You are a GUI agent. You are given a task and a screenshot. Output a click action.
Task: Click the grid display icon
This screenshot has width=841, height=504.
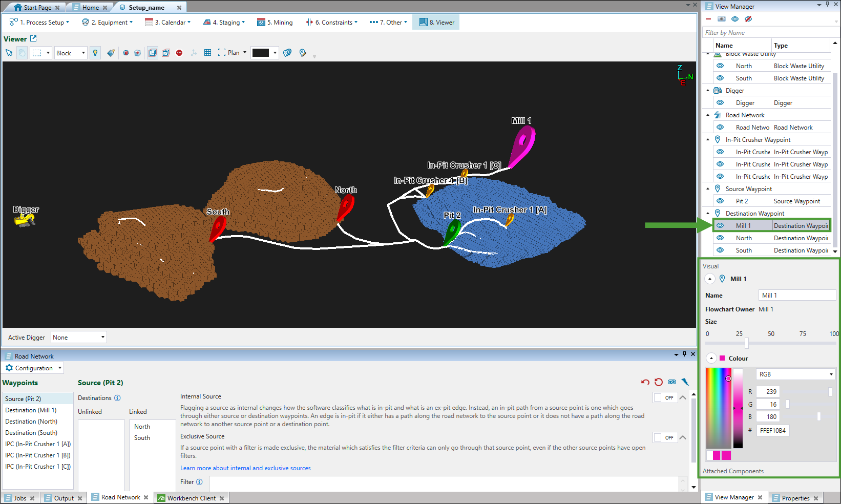207,53
